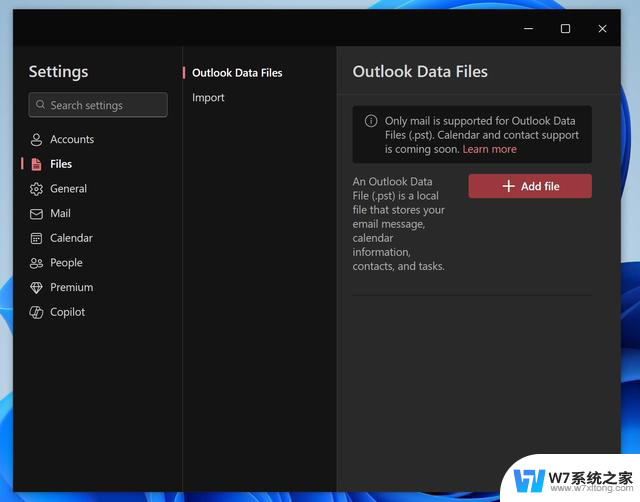Select the Outlook Data Files subsection

click(237, 73)
